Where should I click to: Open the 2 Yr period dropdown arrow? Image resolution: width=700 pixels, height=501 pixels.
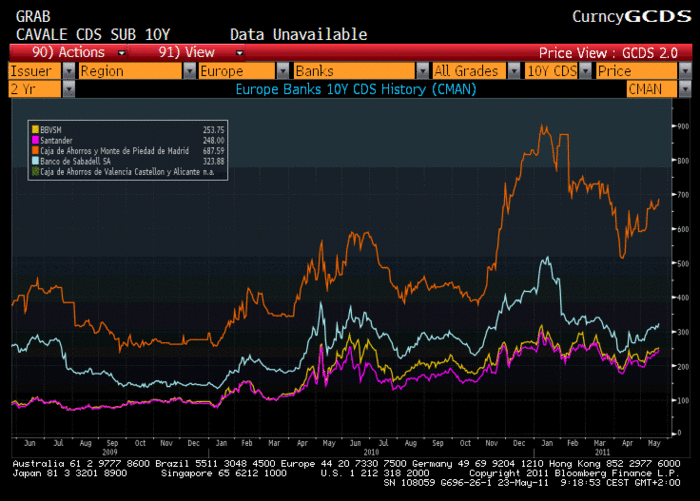pyautogui.click(x=68, y=89)
